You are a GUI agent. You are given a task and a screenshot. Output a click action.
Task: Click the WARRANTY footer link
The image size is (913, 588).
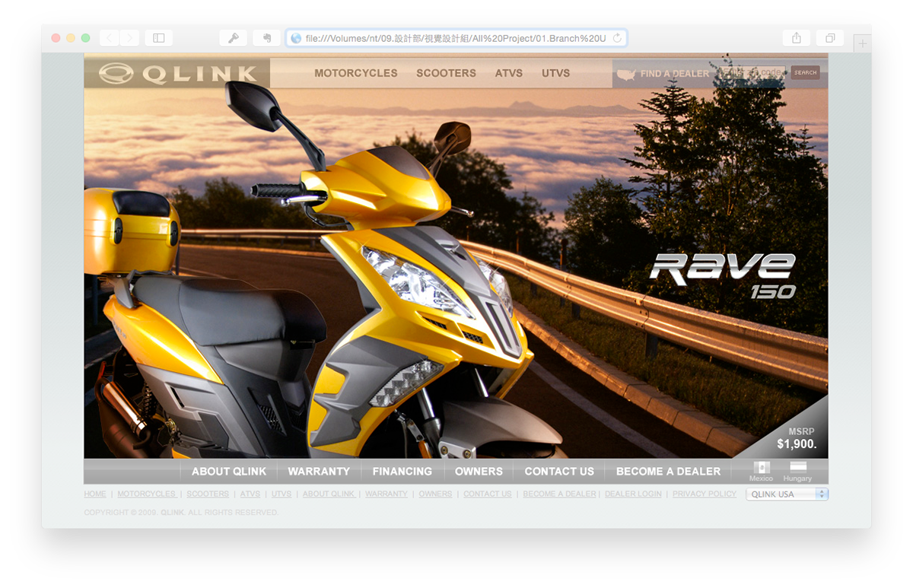387,494
